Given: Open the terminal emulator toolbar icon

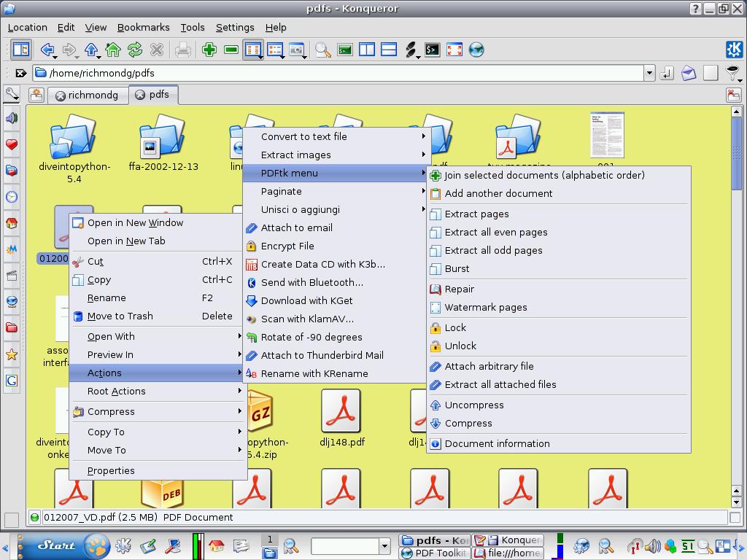Looking at the screenshot, I should (x=433, y=50).
